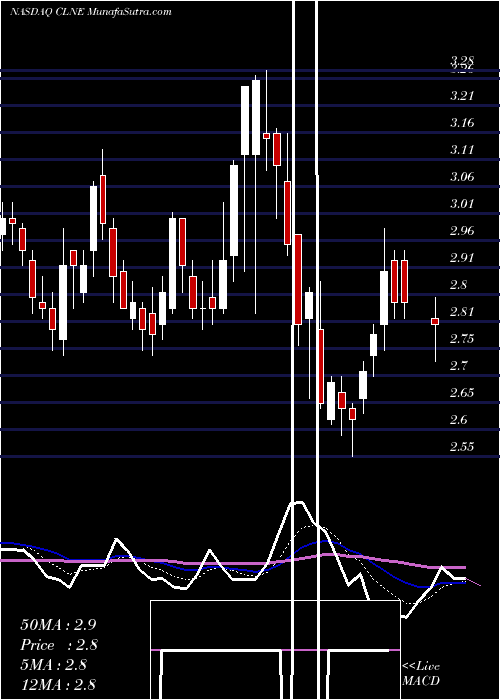Click the 2.7 price axis label
The width and height of the screenshot is (500, 700).
pos(459,366)
